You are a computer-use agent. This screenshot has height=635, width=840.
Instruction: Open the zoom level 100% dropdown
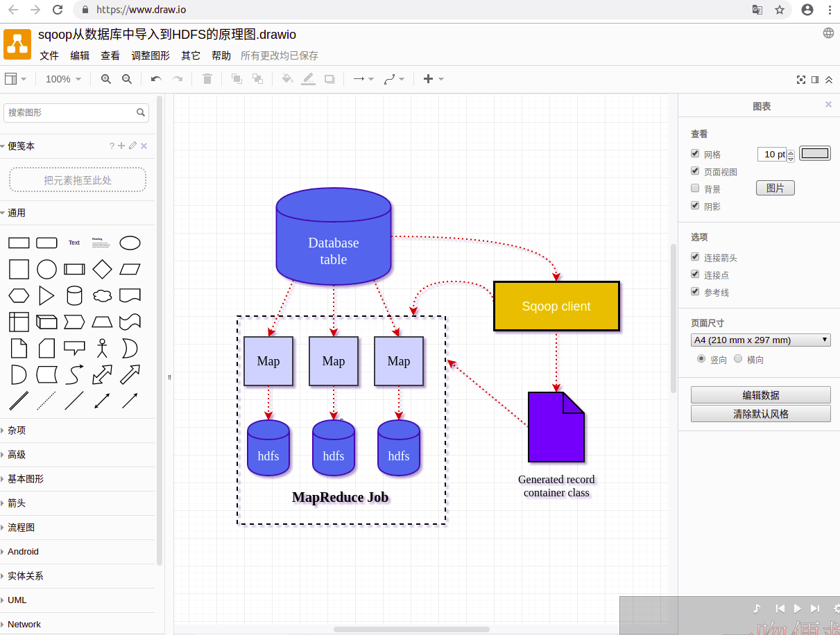62,79
